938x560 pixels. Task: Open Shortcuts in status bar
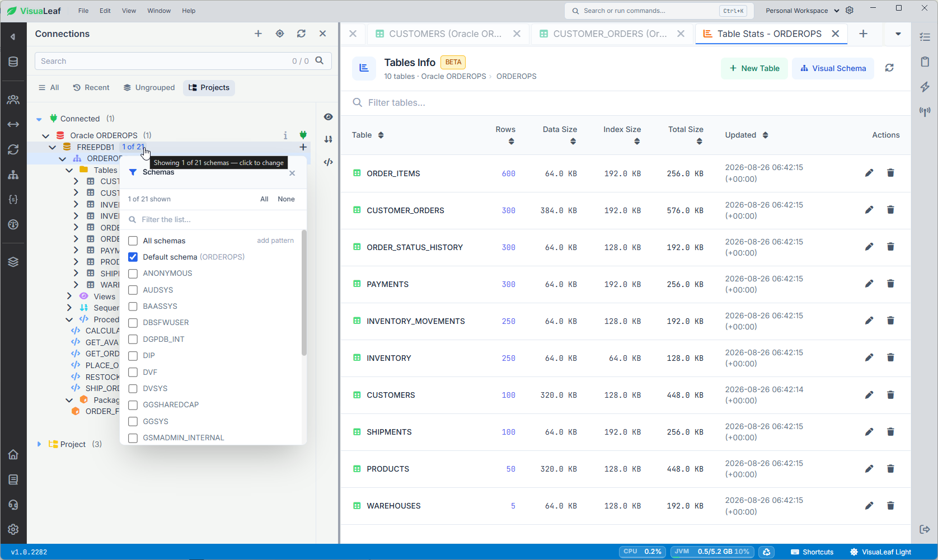[x=812, y=552]
